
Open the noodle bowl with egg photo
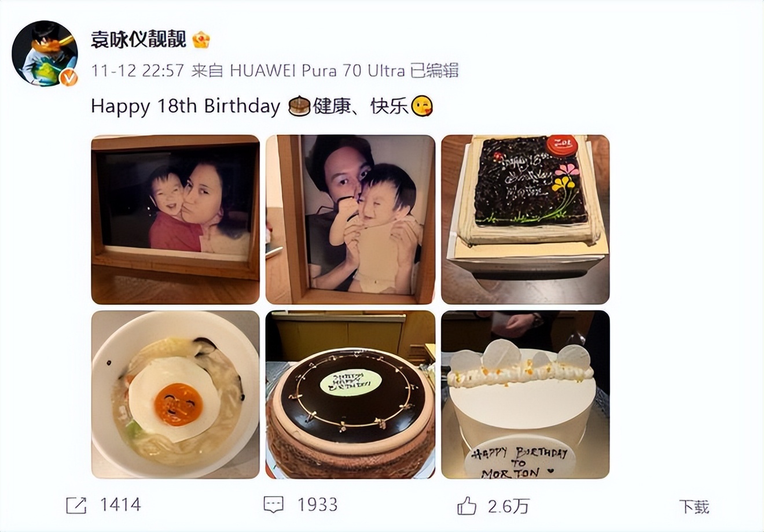click(175, 394)
